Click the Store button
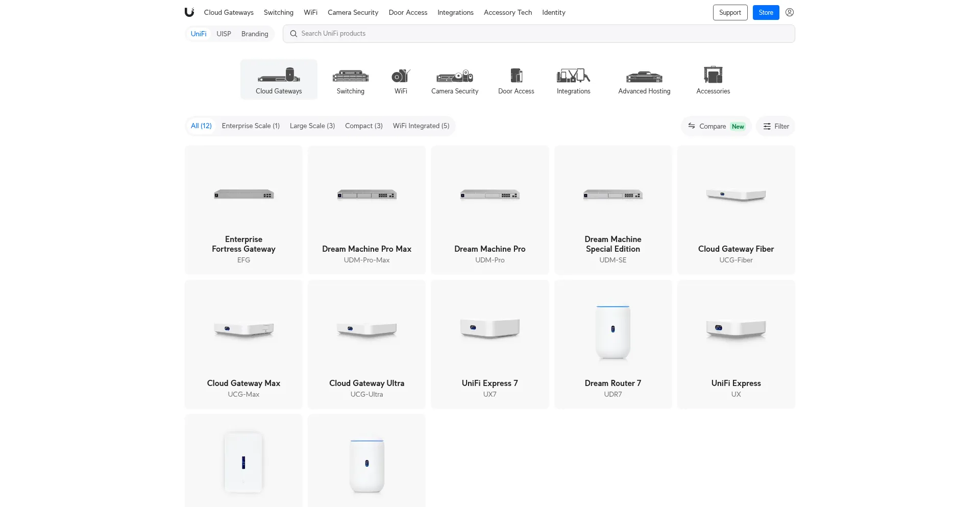980x507 pixels. coord(766,12)
